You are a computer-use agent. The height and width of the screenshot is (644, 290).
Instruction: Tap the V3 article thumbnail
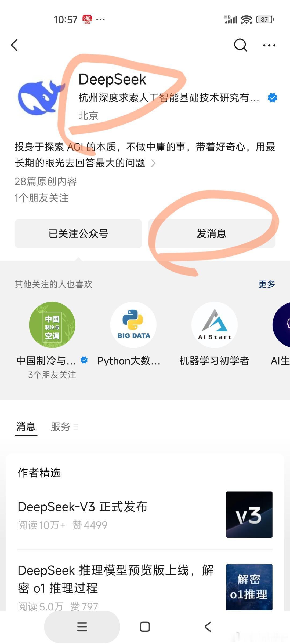click(249, 514)
